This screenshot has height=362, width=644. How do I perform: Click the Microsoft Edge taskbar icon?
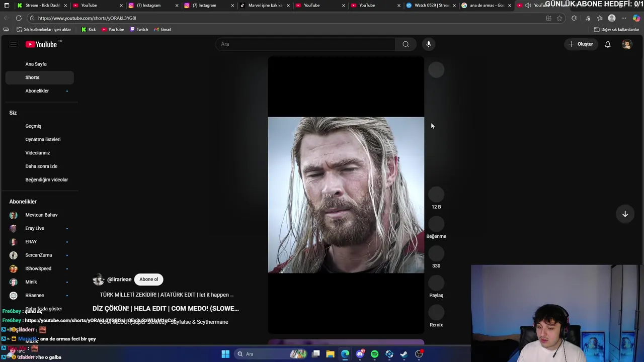(x=345, y=354)
